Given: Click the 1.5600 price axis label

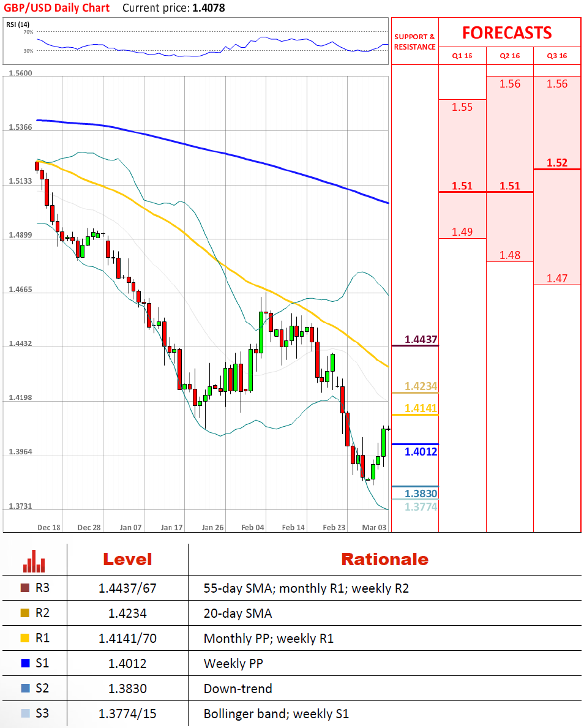Looking at the screenshot, I should coord(20,73).
